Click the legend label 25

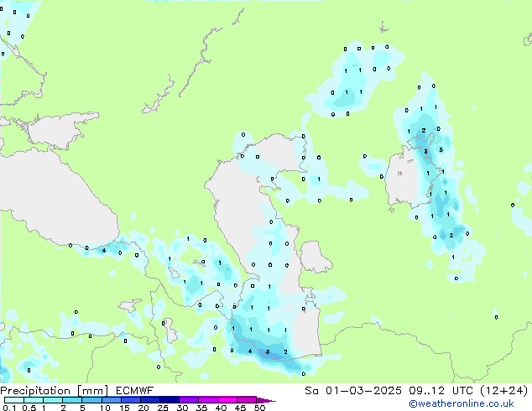(163, 408)
